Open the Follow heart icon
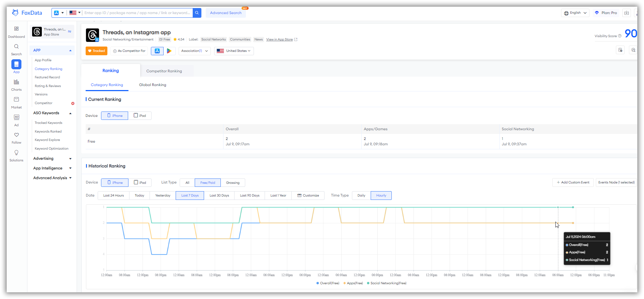Image resolution: width=644 pixels, height=299 pixels. tap(16, 135)
